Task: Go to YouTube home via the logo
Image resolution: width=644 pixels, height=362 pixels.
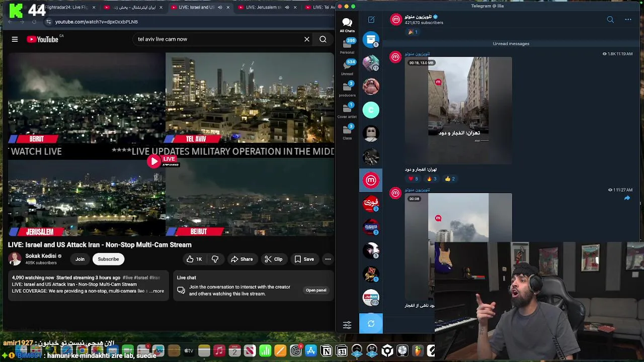Action: (x=43, y=39)
